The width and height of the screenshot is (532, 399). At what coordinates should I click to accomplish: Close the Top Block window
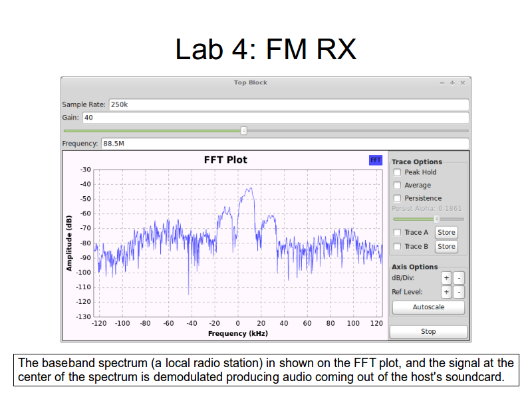pyautogui.click(x=463, y=82)
